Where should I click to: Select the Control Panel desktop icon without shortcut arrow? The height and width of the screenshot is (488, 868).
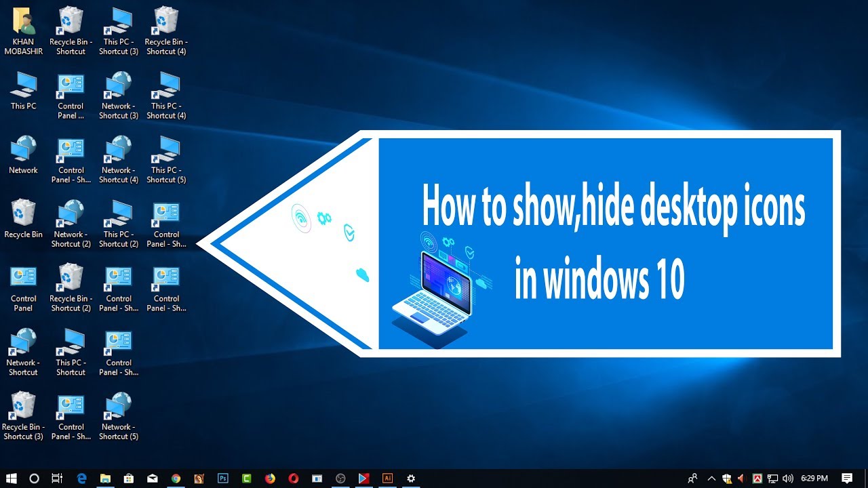(x=23, y=289)
